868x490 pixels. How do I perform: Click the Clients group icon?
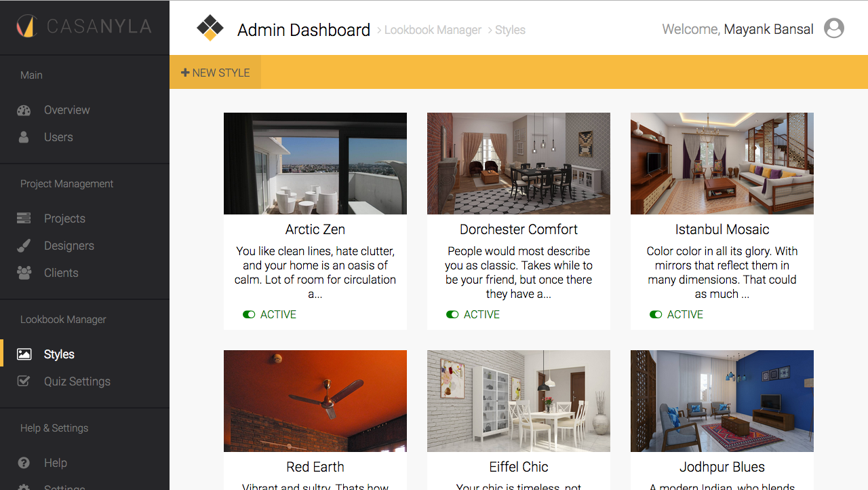[24, 273]
